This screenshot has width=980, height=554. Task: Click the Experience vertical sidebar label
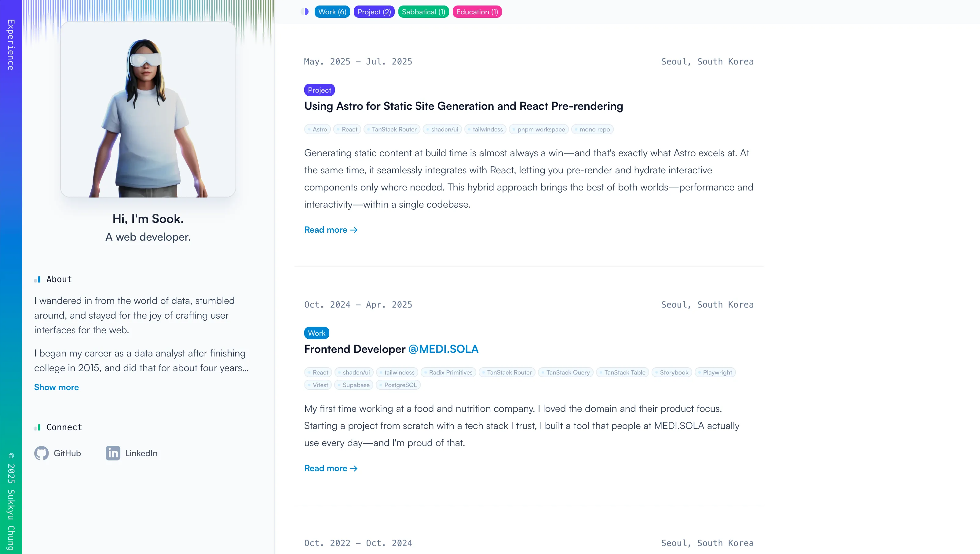pyautogui.click(x=11, y=45)
